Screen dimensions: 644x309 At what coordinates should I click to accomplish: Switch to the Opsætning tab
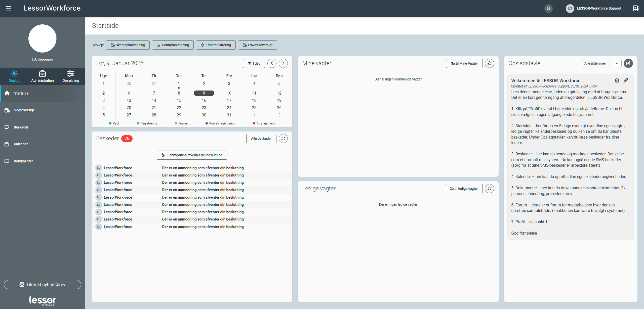click(x=71, y=76)
